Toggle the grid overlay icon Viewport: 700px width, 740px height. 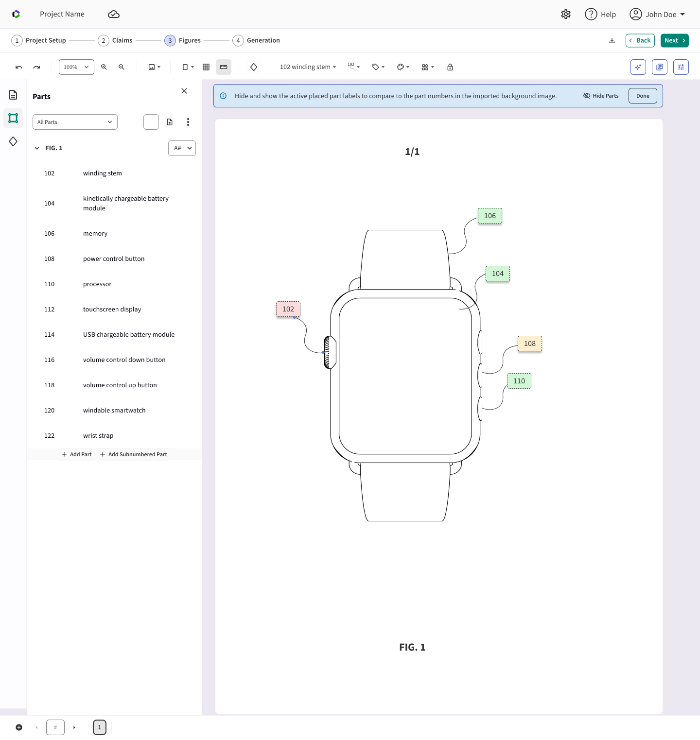(206, 67)
